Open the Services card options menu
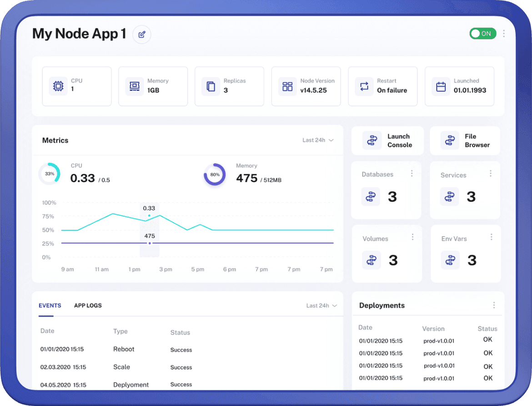Image resolution: width=532 pixels, height=406 pixels. click(x=491, y=173)
